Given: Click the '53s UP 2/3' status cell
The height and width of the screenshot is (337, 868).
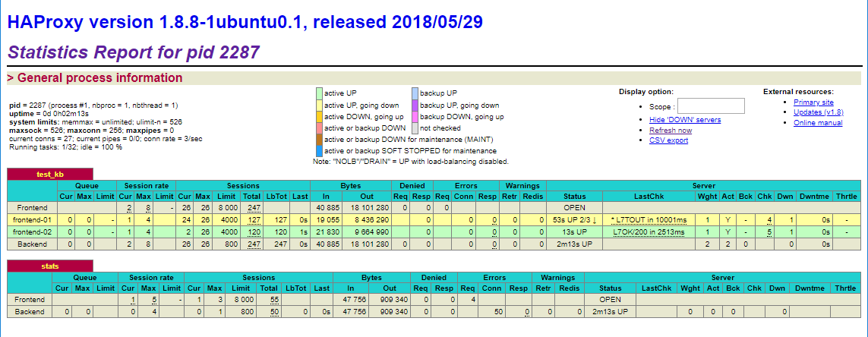Looking at the screenshot, I should [x=574, y=219].
